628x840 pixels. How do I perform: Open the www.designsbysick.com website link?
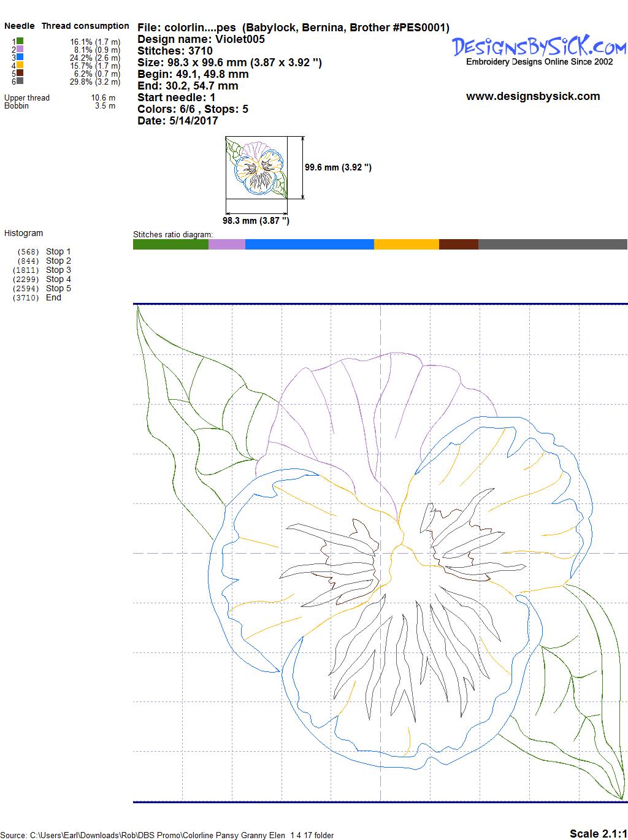tap(532, 96)
